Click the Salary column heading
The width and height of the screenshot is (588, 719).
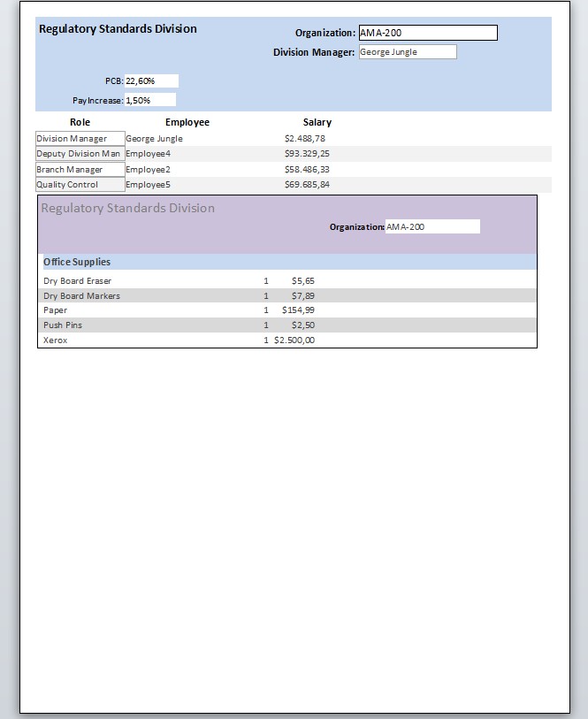coord(317,122)
